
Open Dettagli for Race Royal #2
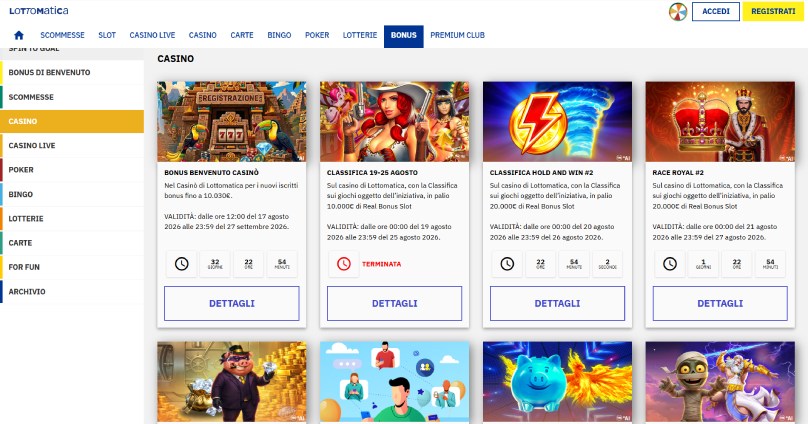720,303
